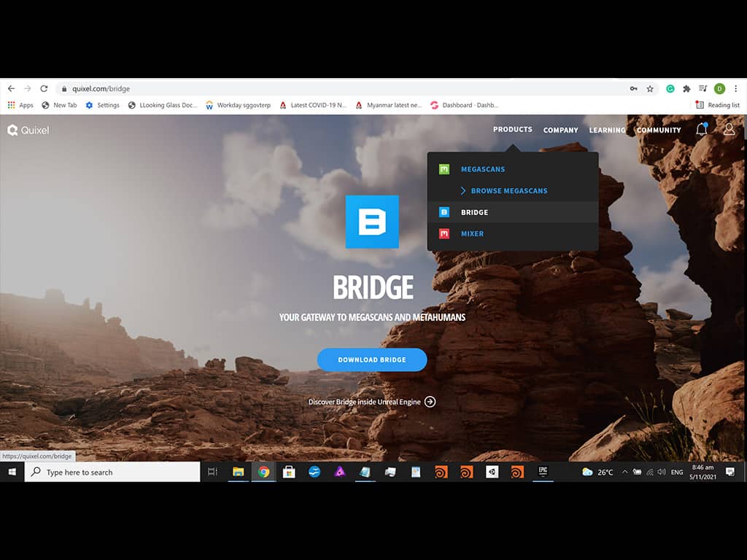Viewport: 747px width, 560px height.
Task: Open Reading list
Action: click(718, 105)
